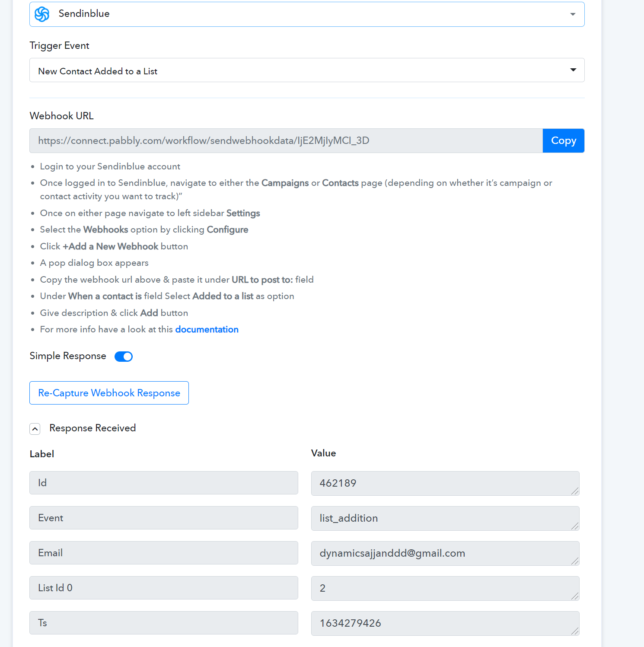This screenshot has height=647, width=644.
Task: Click the 'Simple Response' label text
Action: 68,356
